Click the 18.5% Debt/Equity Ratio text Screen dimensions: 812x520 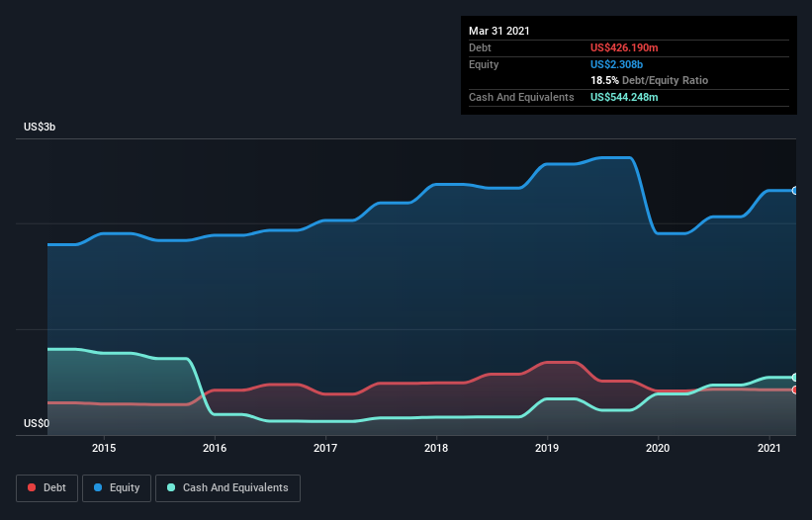tap(650, 80)
